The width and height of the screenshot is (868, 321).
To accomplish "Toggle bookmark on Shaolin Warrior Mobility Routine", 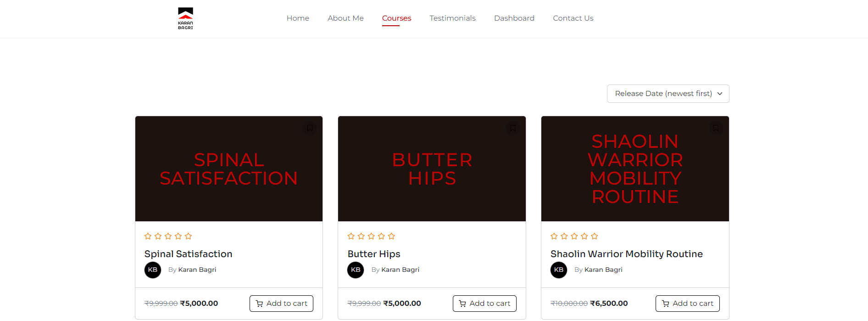I will tap(716, 128).
